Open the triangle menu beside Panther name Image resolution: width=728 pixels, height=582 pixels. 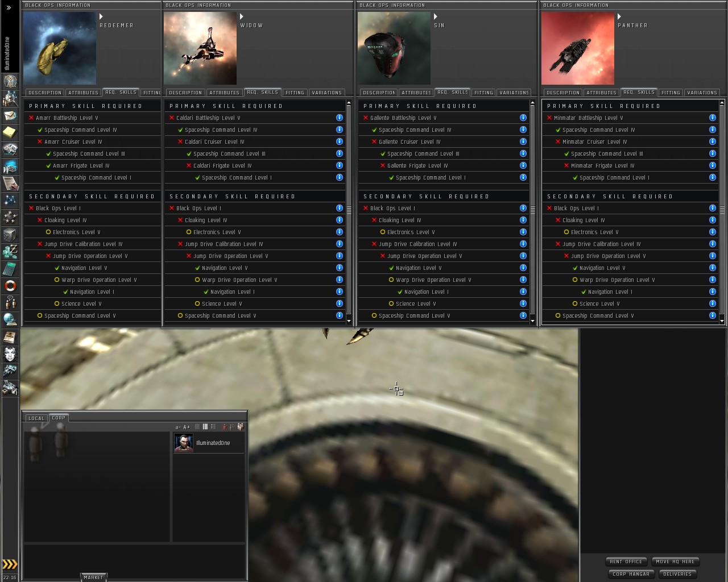click(x=619, y=17)
